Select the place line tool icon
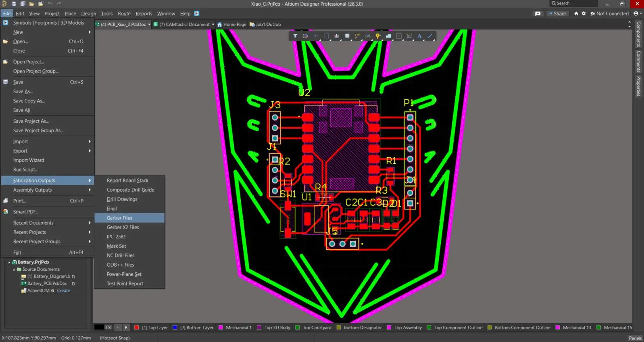 [430, 36]
